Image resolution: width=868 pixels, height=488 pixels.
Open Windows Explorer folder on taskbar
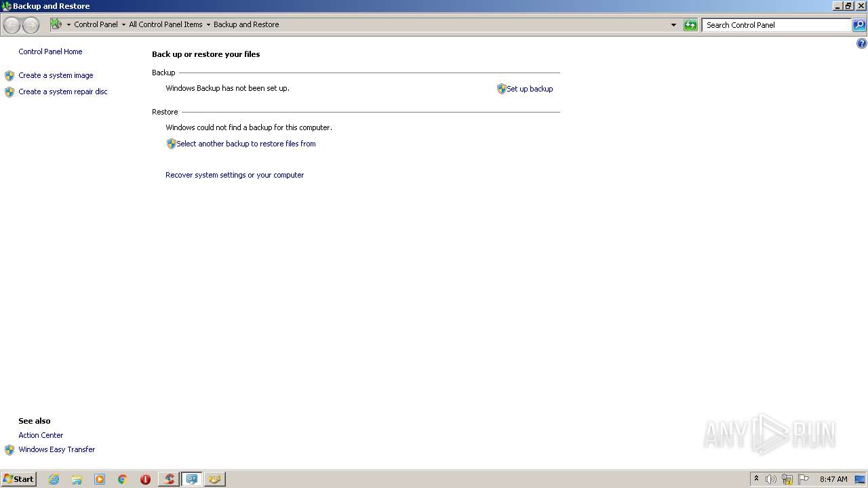click(x=77, y=479)
